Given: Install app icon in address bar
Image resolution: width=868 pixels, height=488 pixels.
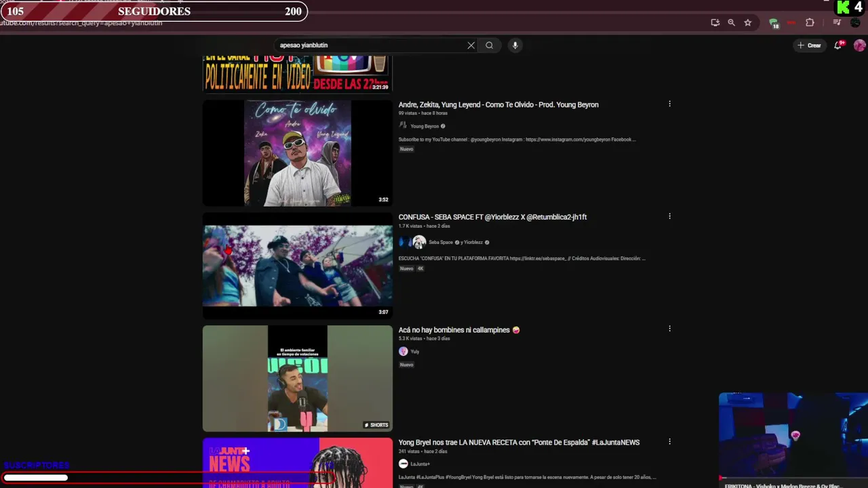Looking at the screenshot, I should point(715,22).
